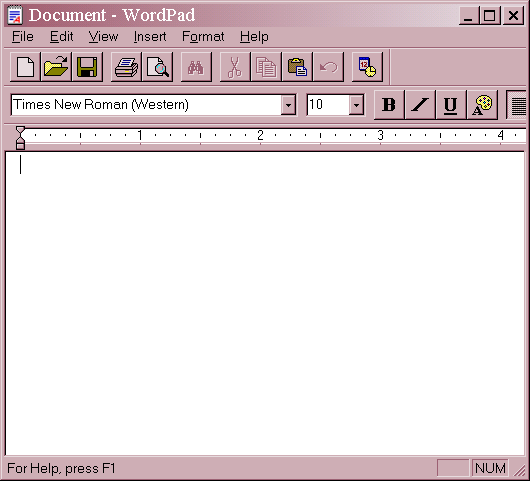The image size is (530, 481).
Task: Click the Find binoculars icon
Action: [196, 67]
